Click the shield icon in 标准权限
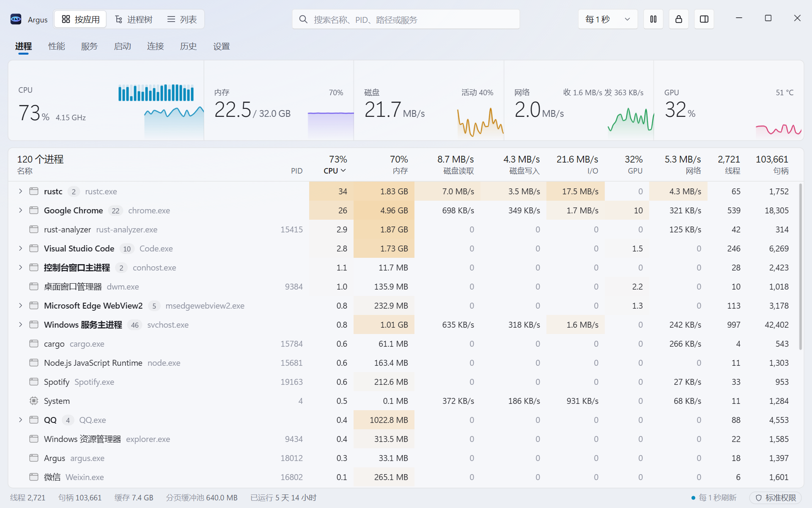This screenshot has height=508, width=812. 759,498
